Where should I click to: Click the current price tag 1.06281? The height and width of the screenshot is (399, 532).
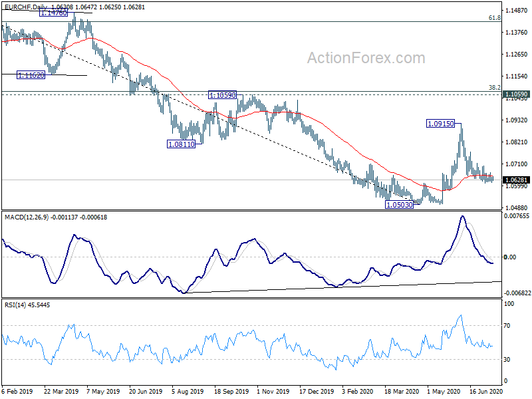(x=516, y=180)
